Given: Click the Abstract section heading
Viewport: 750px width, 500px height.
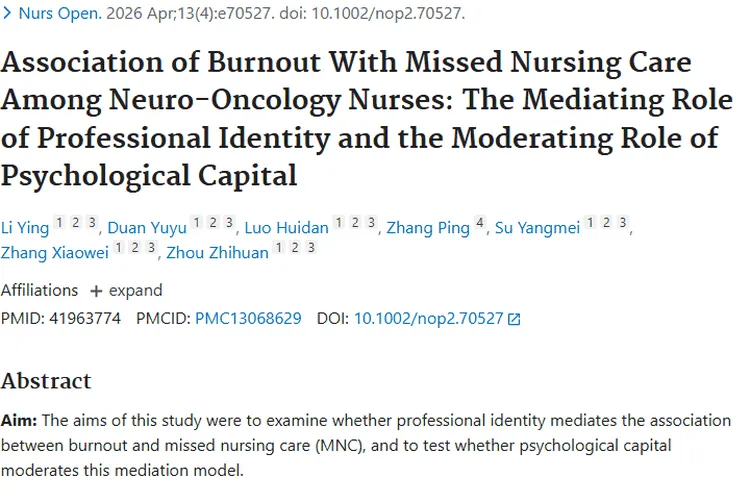Looking at the screenshot, I should 46,380.
